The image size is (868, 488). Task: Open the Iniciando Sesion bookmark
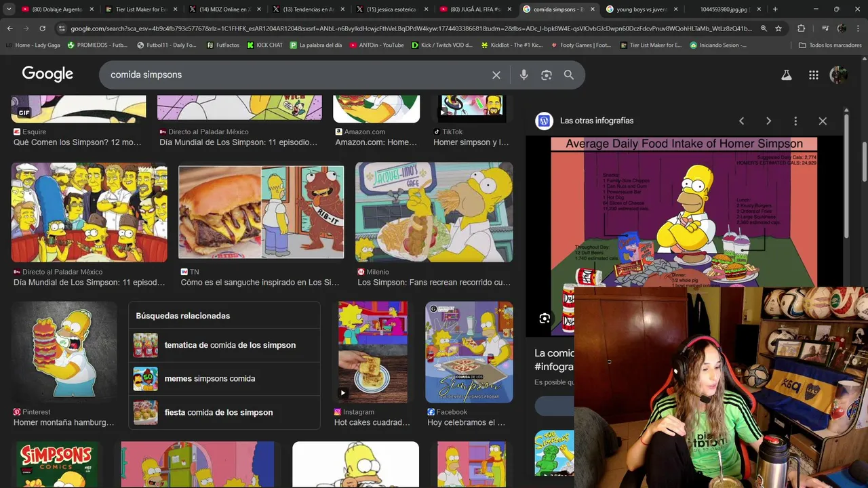point(718,45)
